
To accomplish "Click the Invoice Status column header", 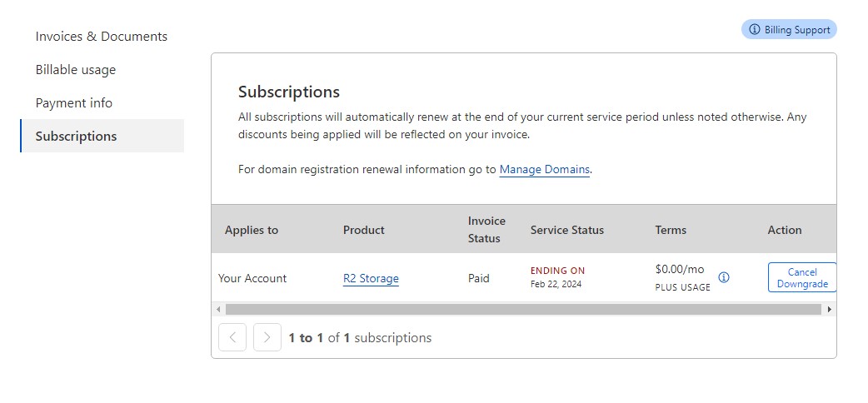I will (486, 230).
